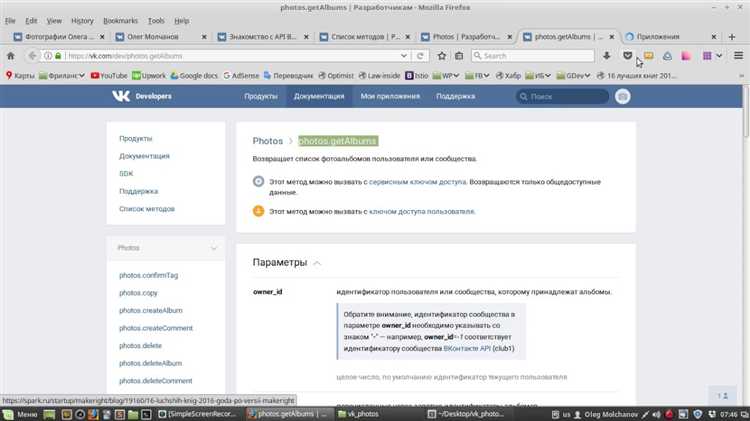Click the yellow extension icon in toolbar
The width and height of the screenshot is (750, 421).
click(649, 56)
